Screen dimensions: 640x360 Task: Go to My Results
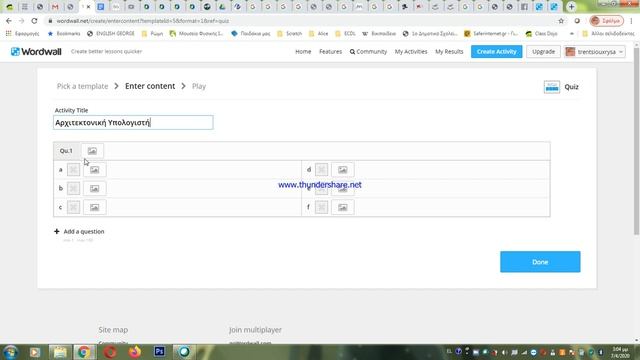pos(449,51)
